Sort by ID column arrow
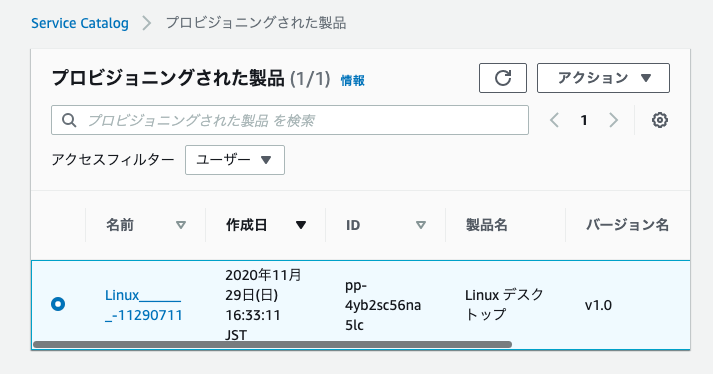Image resolution: width=713 pixels, height=374 pixels. [x=421, y=225]
